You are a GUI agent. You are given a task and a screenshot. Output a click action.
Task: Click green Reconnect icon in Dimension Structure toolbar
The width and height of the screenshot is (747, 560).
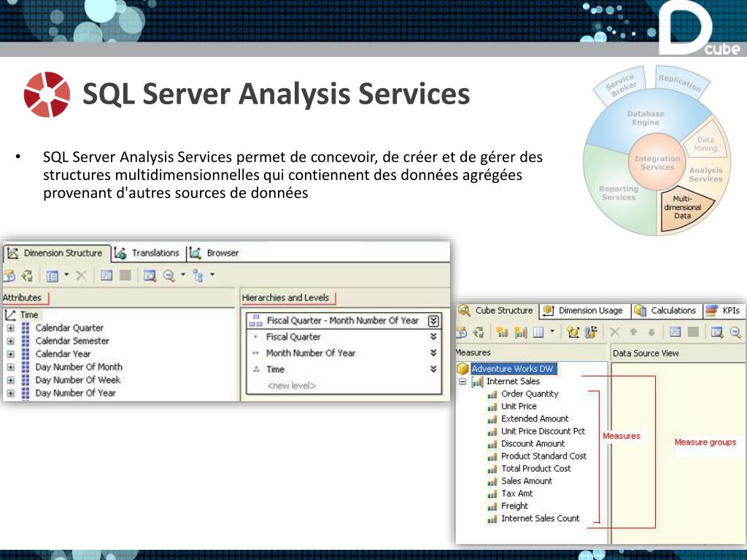(27, 276)
